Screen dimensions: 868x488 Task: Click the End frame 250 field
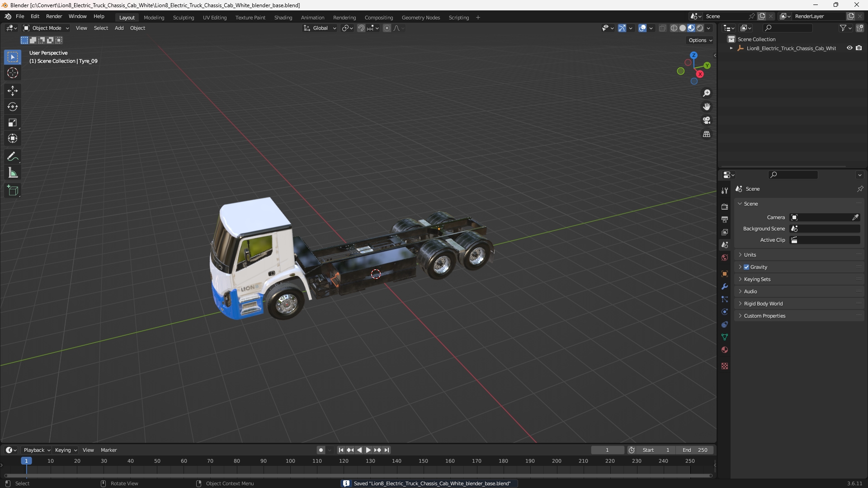695,450
